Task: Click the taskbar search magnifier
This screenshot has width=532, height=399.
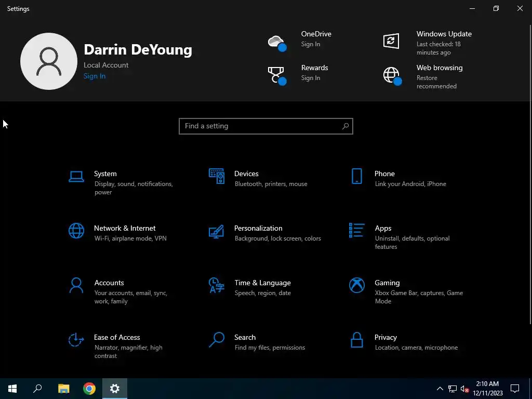Action: click(x=37, y=389)
